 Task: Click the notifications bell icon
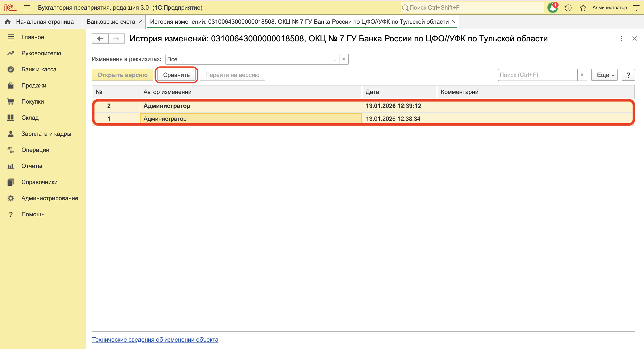click(552, 8)
